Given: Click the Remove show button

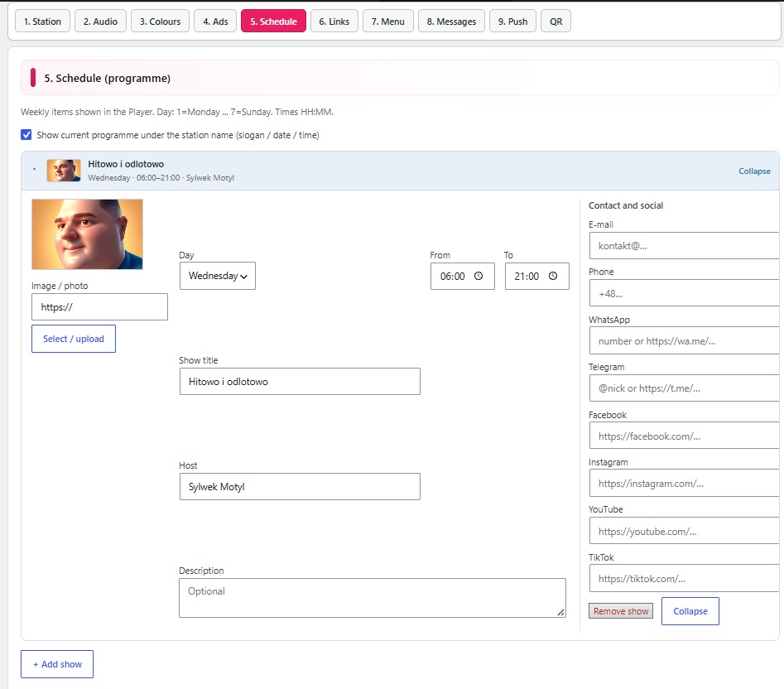Looking at the screenshot, I should [x=621, y=611].
